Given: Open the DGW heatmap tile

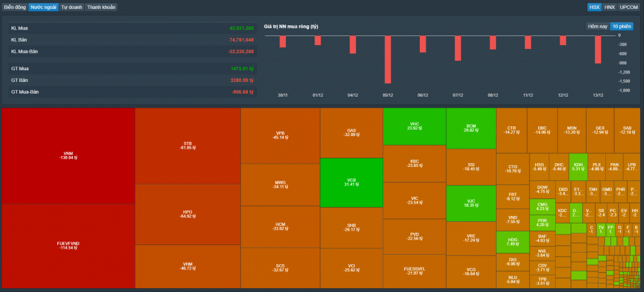Looking at the screenshot, I should pyautogui.click(x=542, y=190).
